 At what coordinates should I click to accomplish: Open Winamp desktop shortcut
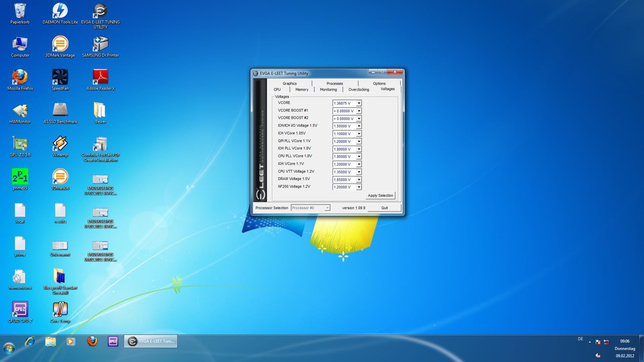[60, 146]
